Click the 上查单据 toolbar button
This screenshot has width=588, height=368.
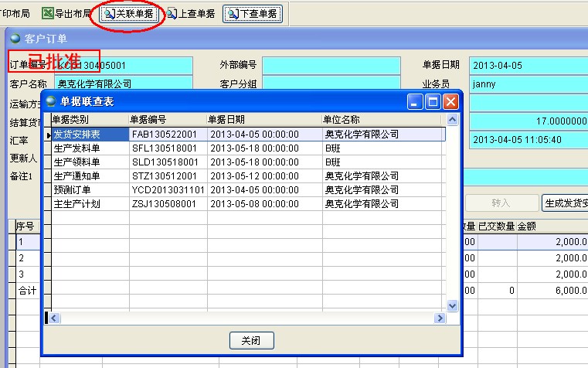[x=192, y=14]
